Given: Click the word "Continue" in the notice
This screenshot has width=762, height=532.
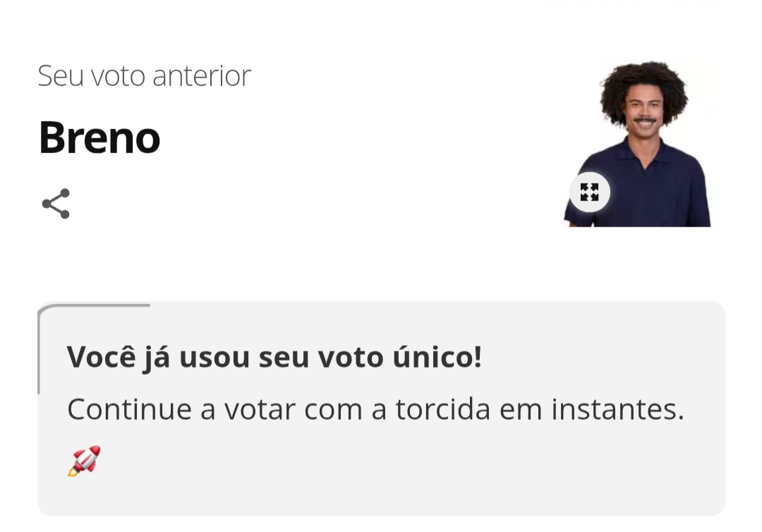Looking at the screenshot, I should click(129, 409).
